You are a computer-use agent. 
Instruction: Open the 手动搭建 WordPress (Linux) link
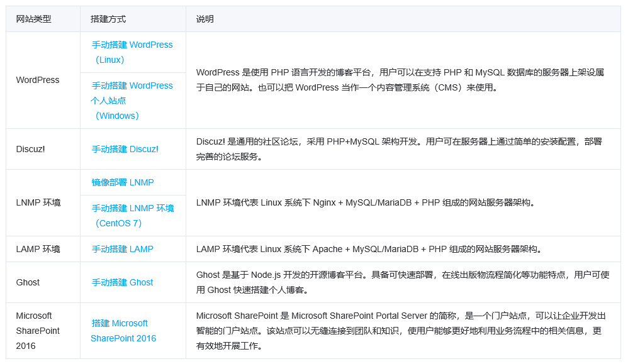click(132, 52)
